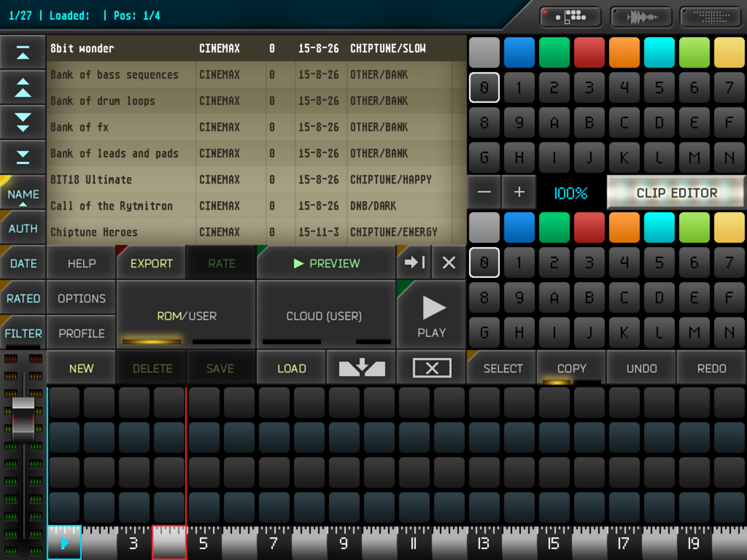The width and height of the screenshot is (747, 560).
Task: Toggle the CLOUD (USER) source
Action: [x=324, y=315]
